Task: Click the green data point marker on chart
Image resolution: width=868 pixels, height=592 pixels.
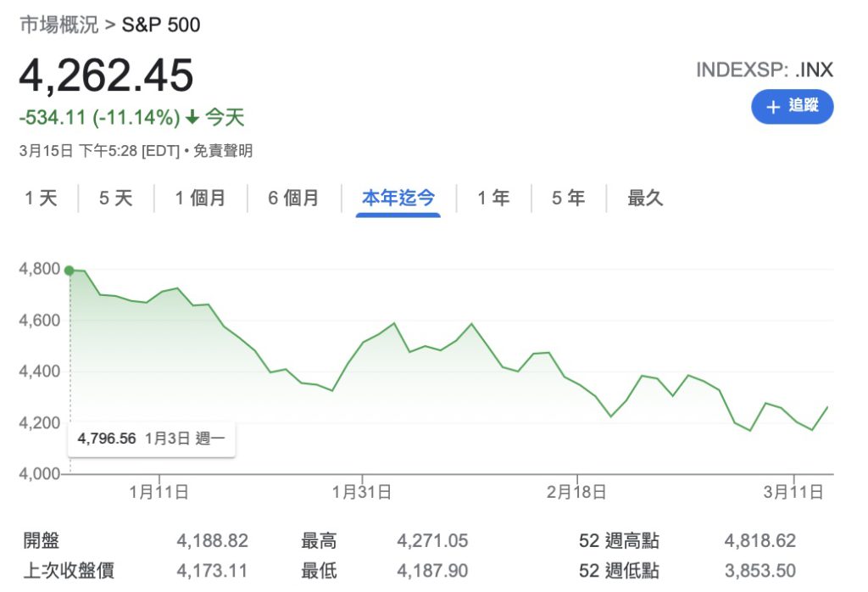Action: click(x=70, y=271)
